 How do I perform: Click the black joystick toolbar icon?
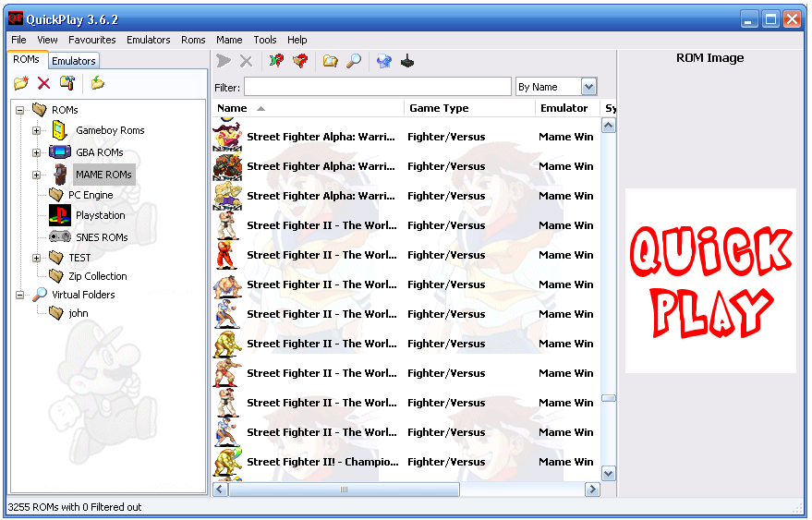(407, 61)
